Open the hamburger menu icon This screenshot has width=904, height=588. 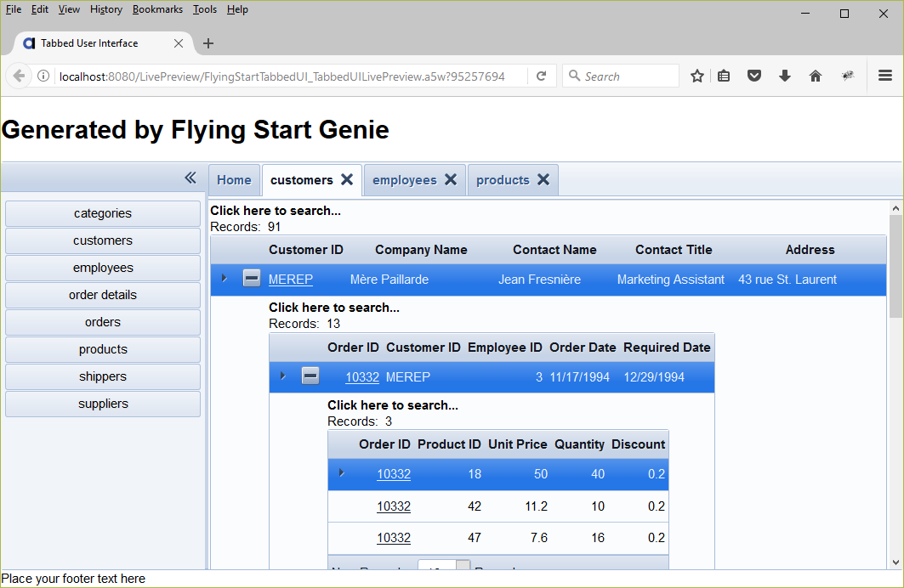885,76
